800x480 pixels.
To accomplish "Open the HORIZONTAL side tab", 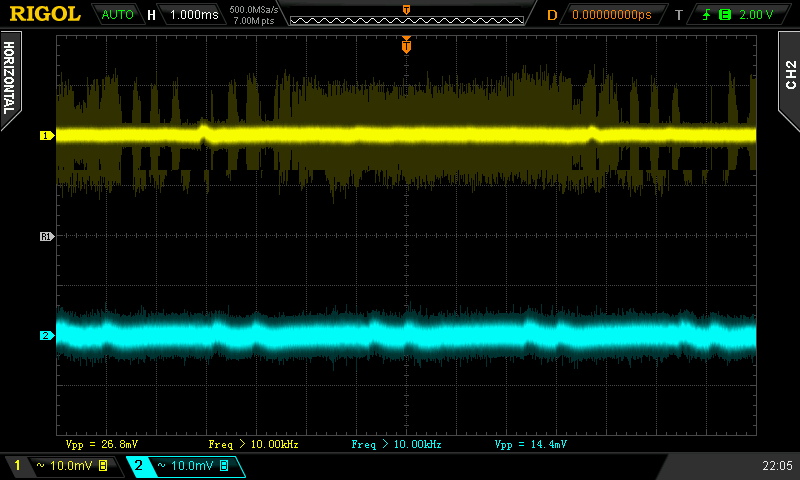I will 9,78.
